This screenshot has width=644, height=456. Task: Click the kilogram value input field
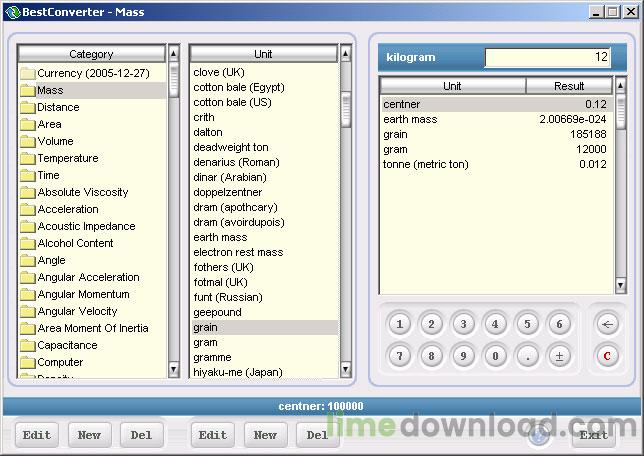(x=547, y=57)
